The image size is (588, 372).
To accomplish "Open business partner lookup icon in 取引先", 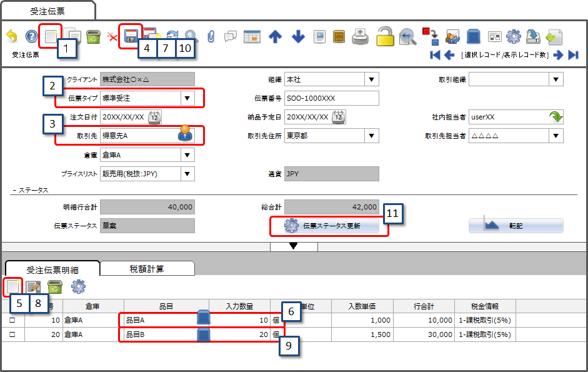I will click(185, 134).
